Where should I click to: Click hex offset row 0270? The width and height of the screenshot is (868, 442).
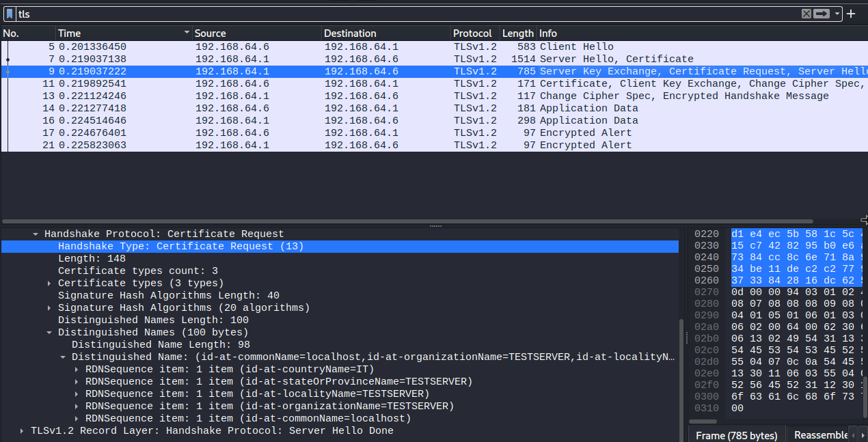pyautogui.click(x=706, y=292)
